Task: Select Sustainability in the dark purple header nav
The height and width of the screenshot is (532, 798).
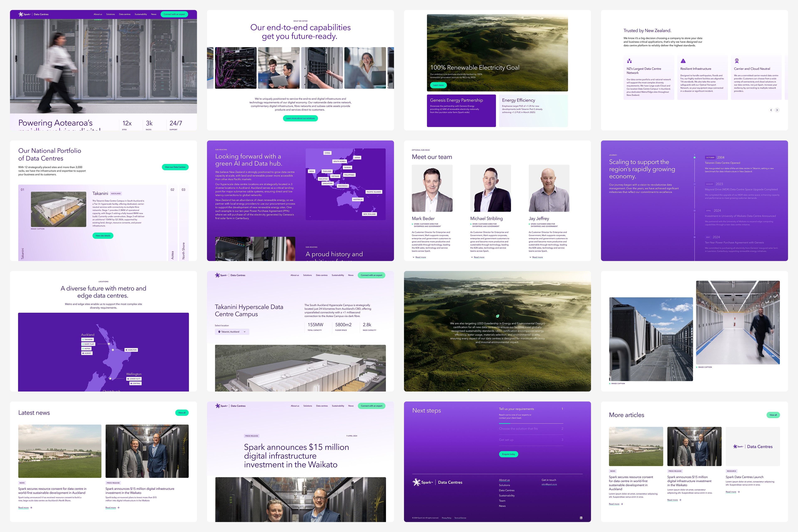Action: coord(140,14)
